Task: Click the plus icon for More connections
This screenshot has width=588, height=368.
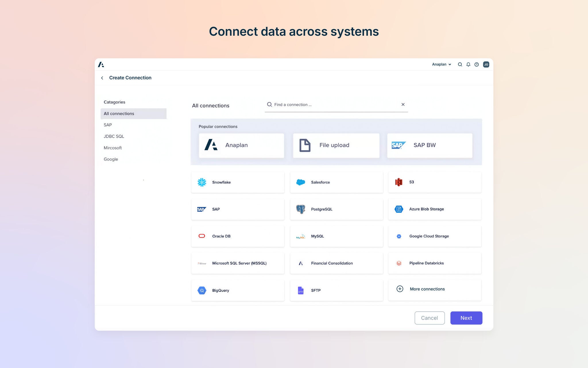Action: click(400, 289)
